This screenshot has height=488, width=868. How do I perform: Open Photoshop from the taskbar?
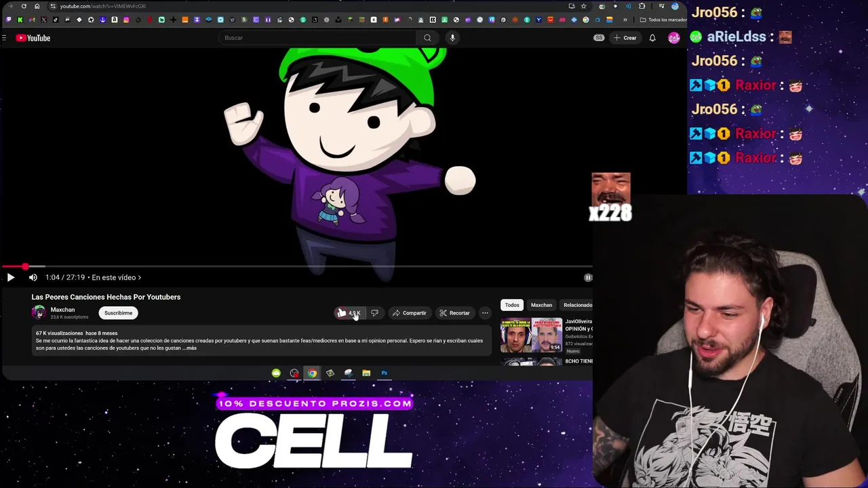tap(384, 373)
